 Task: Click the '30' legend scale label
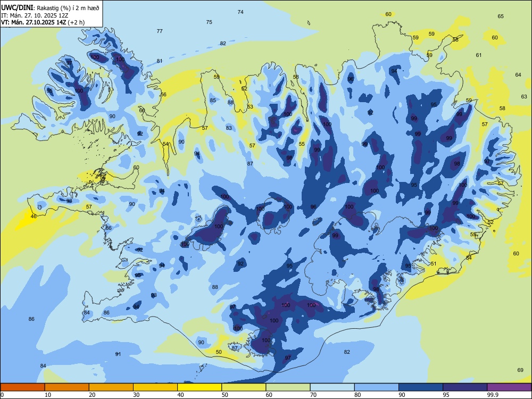[136, 395]
